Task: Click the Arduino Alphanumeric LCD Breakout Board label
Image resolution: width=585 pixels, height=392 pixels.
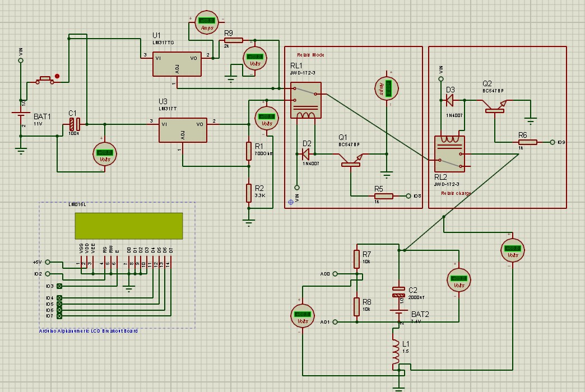Action: pyautogui.click(x=89, y=331)
